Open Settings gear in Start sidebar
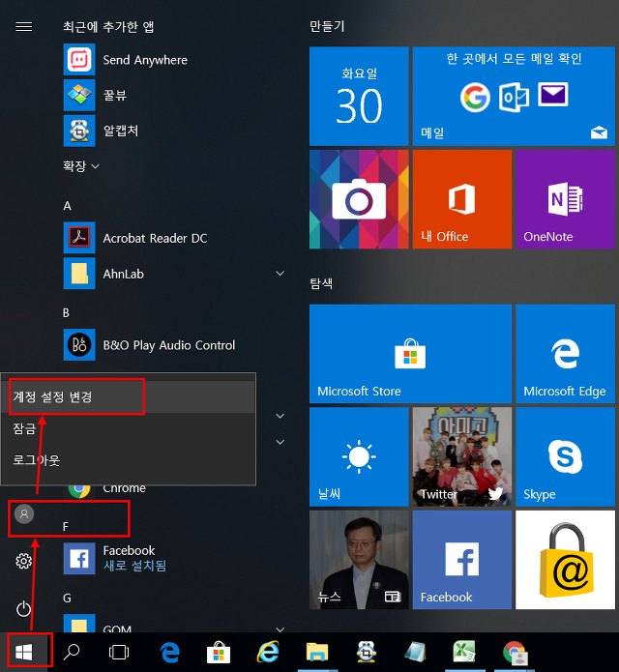619x672 pixels. coord(23,561)
